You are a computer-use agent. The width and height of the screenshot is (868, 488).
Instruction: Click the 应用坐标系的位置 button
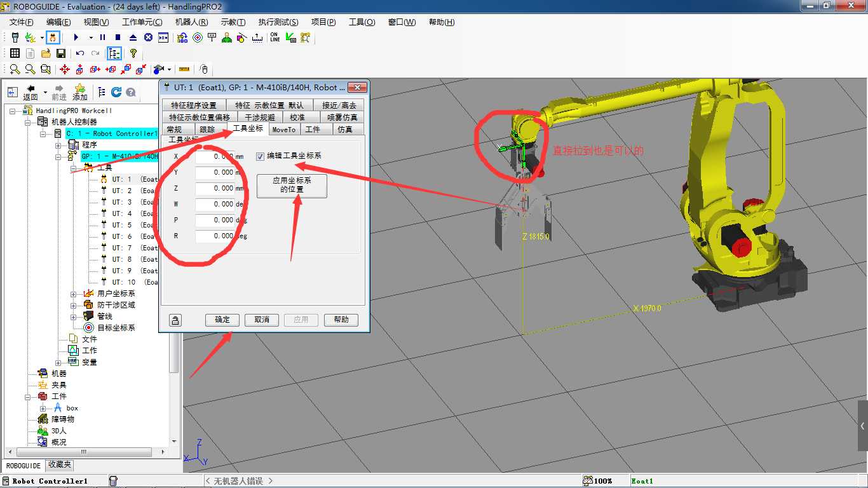[x=292, y=186]
